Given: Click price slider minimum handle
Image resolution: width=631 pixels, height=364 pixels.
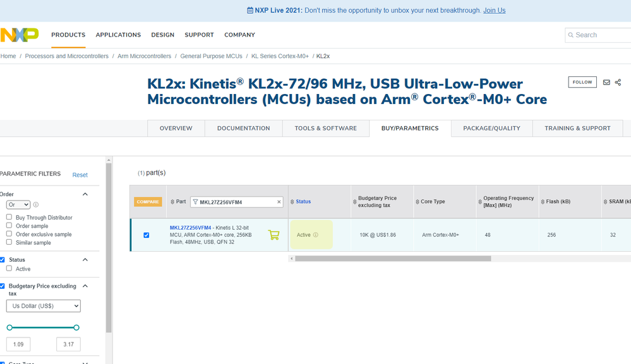Looking at the screenshot, I should [9, 327].
